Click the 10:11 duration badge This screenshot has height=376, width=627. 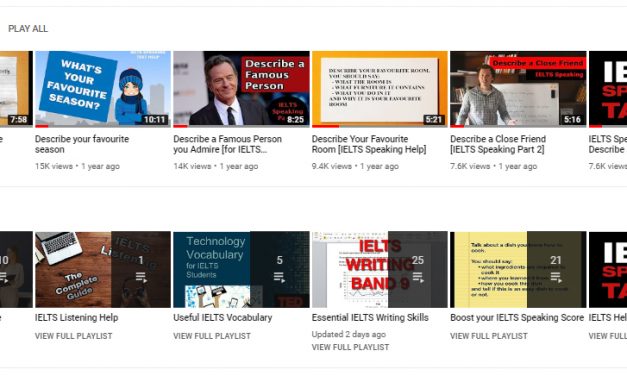tap(155, 120)
